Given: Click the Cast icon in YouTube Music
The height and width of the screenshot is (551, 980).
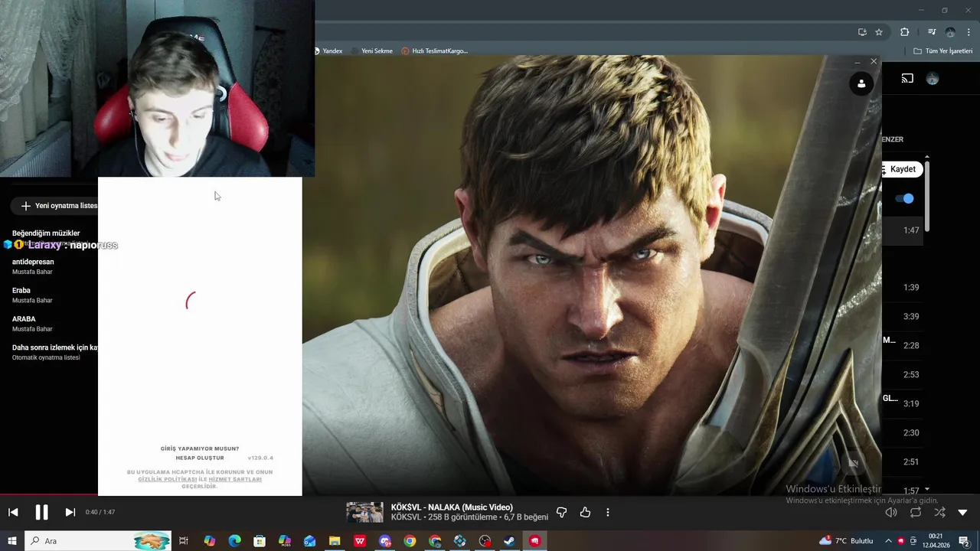Looking at the screenshot, I should pos(907,78).
